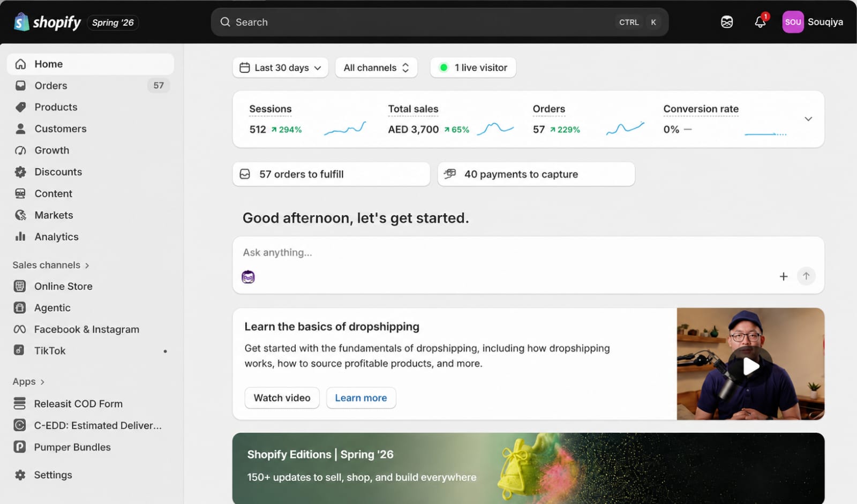
Task: Click the Sessions metric label
Action: pyautogui.click(x=270, y=109)
